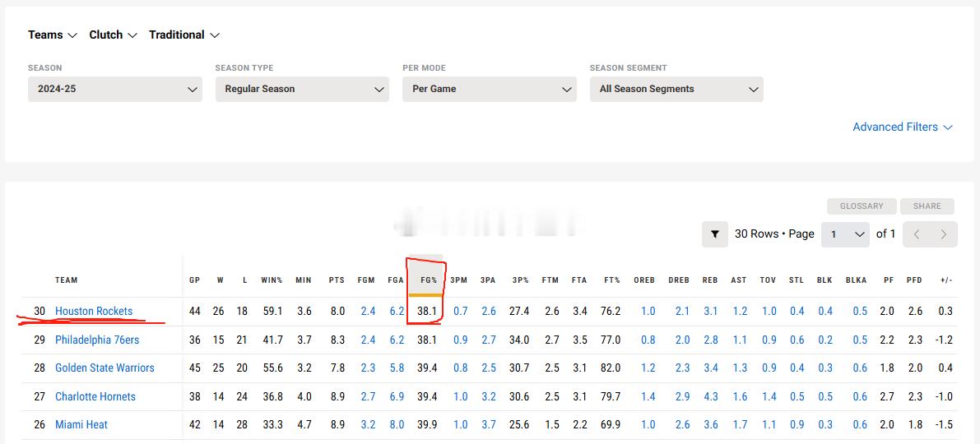Open the Season Segment dropdown

click(677, 90)
